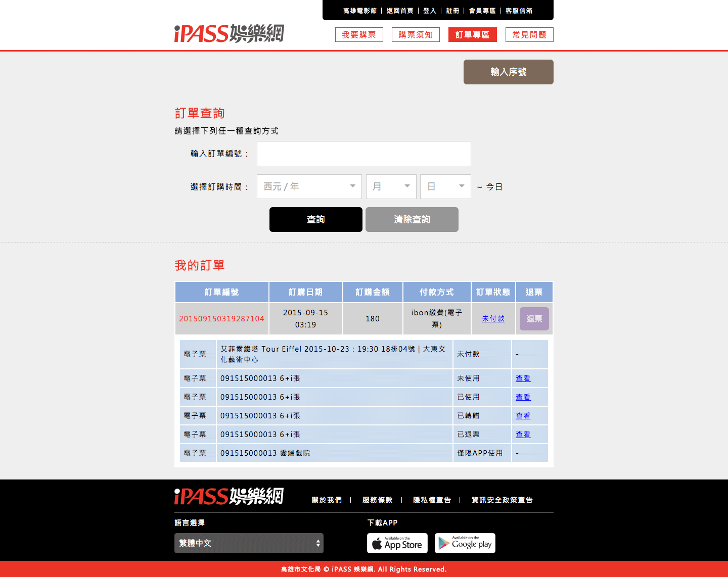Screen dimensions: 728x577
Task: Open order number 201509150319287104 link
Action: [x=221, y=319]
